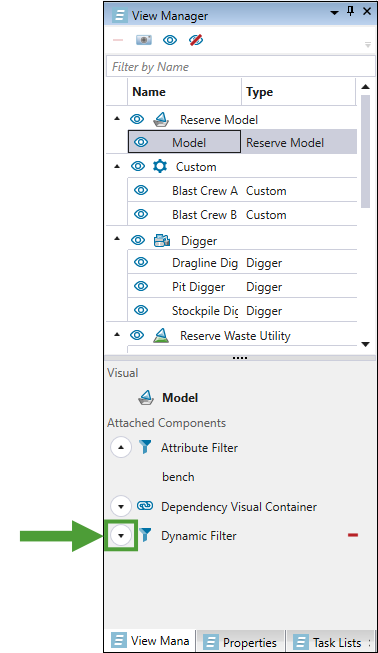378x653 pixels.
Task: Hide the Model reserve model row
Action: tap(141, 142)
